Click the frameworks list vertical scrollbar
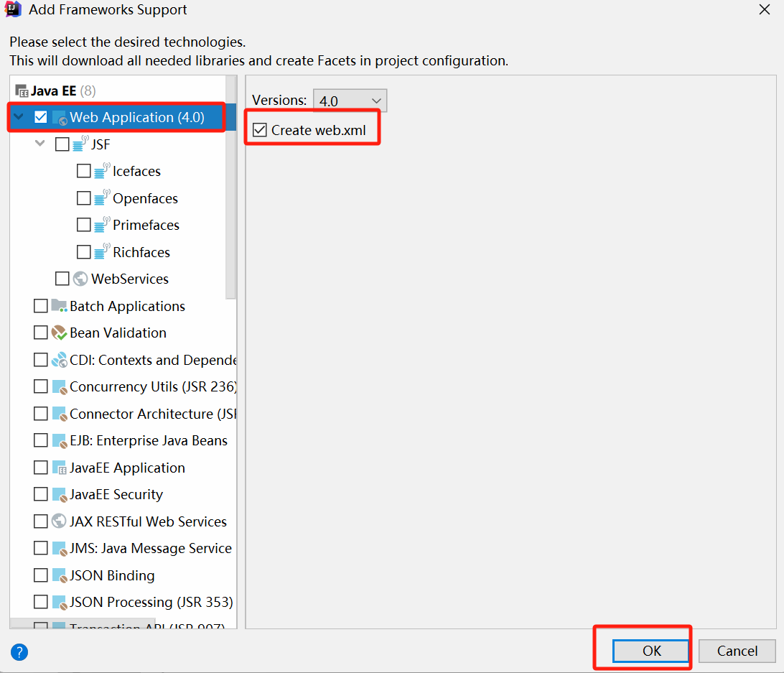 click(230, 187)
